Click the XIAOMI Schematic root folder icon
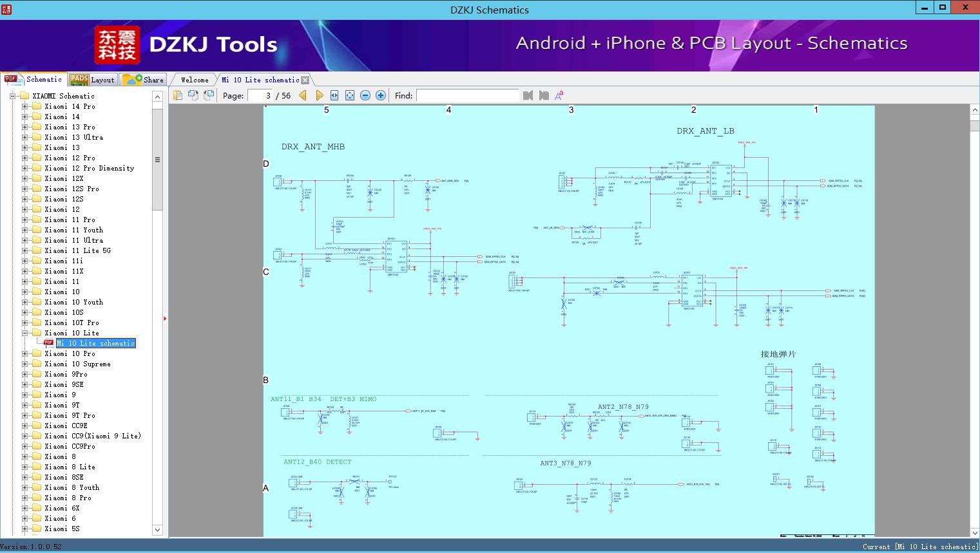The image size is (980, 553). (24, 96)
